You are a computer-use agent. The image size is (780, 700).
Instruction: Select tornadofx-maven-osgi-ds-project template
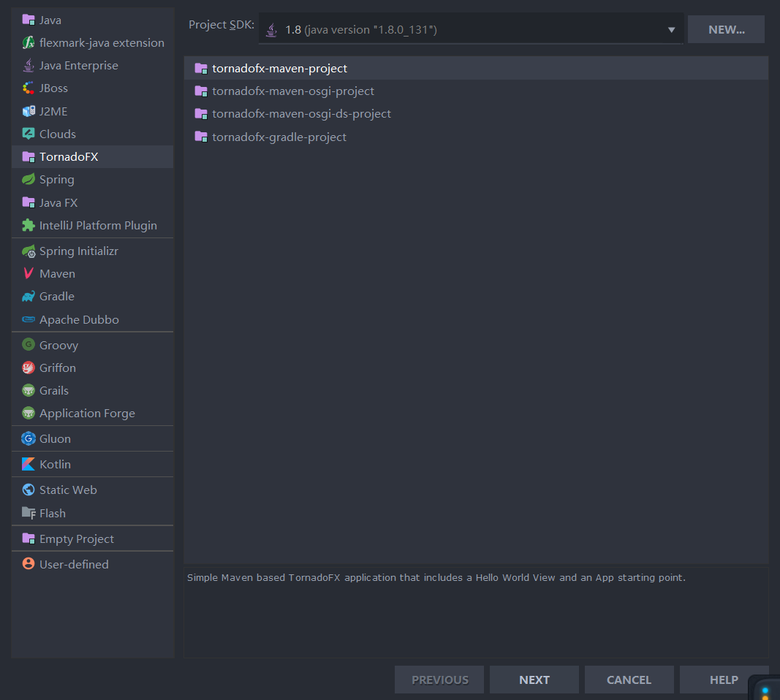click(476, 114)
